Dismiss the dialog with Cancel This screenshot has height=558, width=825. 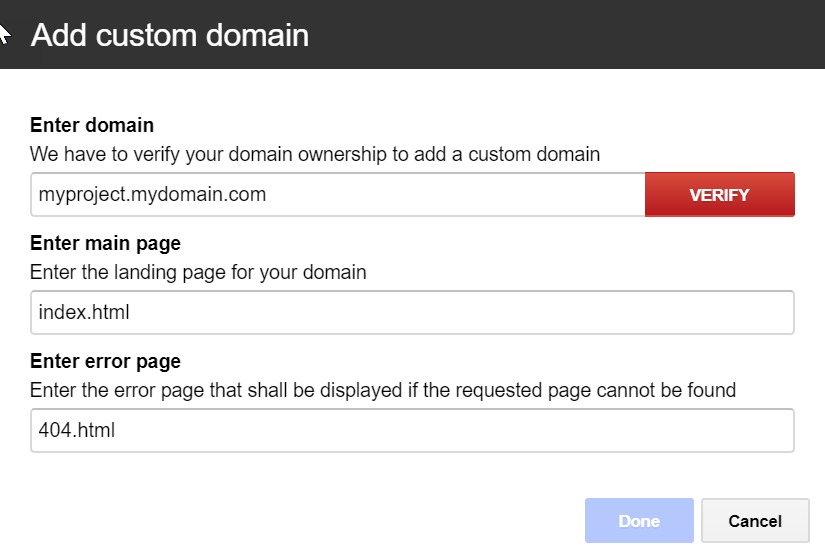point(755,521)
